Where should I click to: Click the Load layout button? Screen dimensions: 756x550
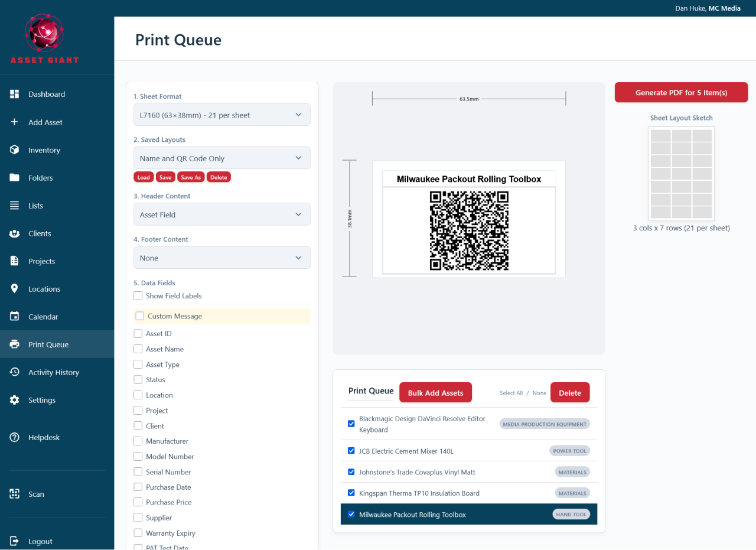click(144, 177)
